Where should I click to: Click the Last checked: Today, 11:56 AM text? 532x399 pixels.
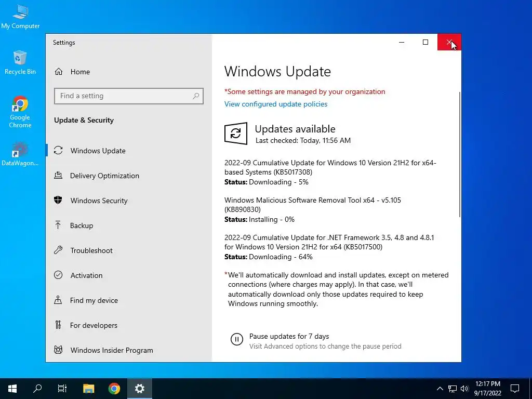tap(303, 140)
